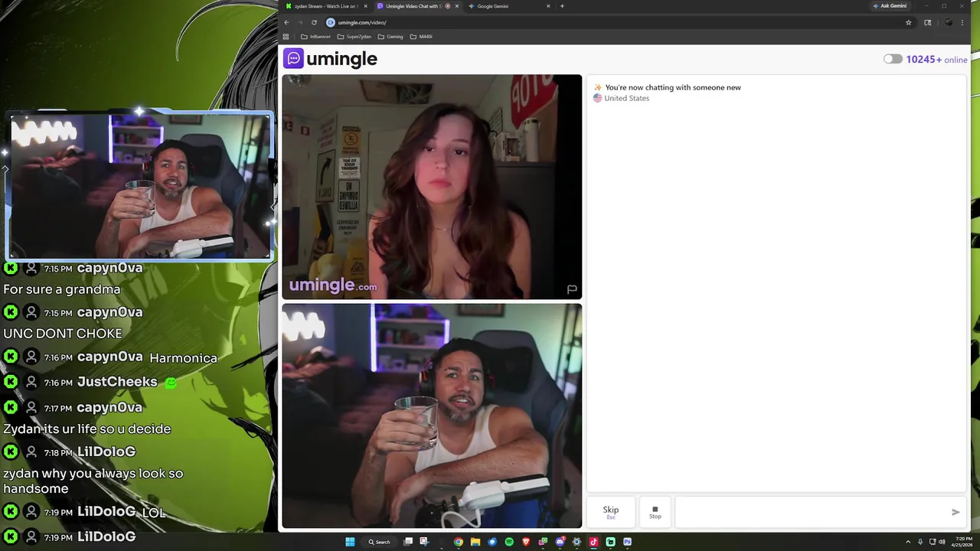Click the umingle logo icon
Screen dimensions: 980x551
point(293,58)
